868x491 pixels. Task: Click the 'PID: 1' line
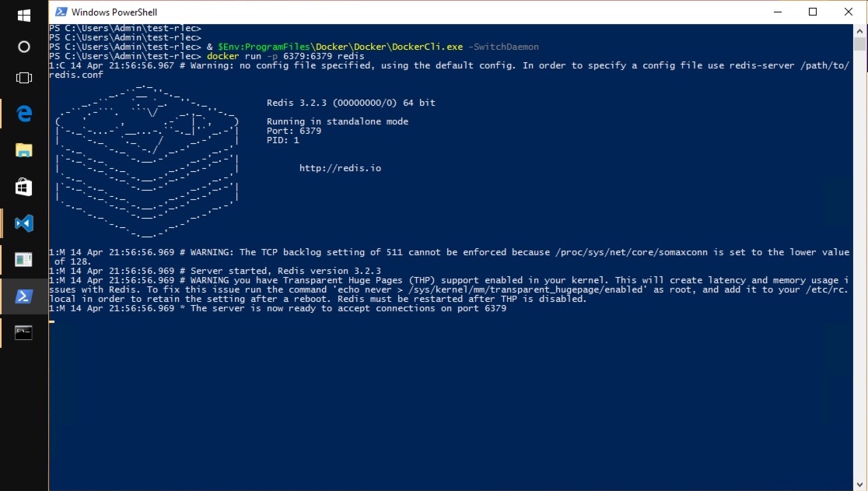point(283,140)
